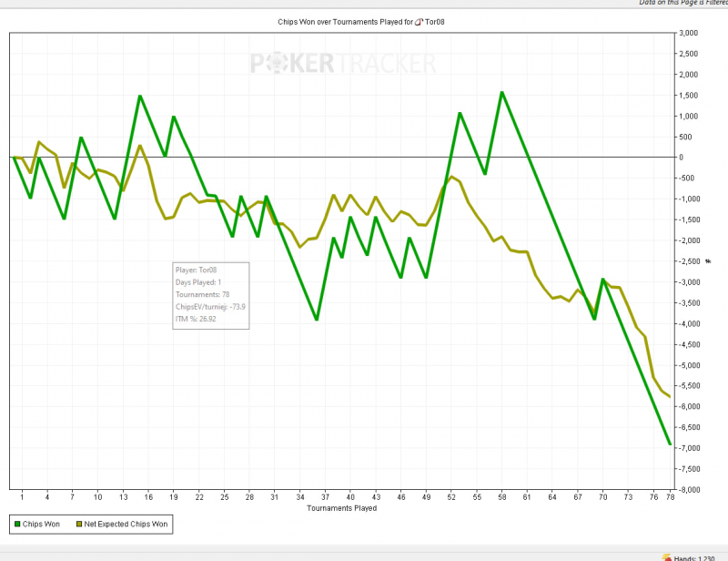The image size is (728, 561).
Task: Click the player icon next to Tor08
Action: pos(418,21)
